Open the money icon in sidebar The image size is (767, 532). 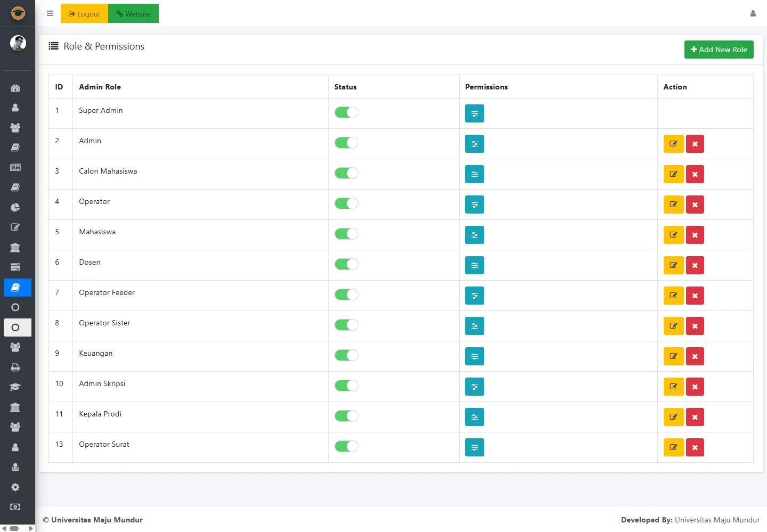click(15, 507)
